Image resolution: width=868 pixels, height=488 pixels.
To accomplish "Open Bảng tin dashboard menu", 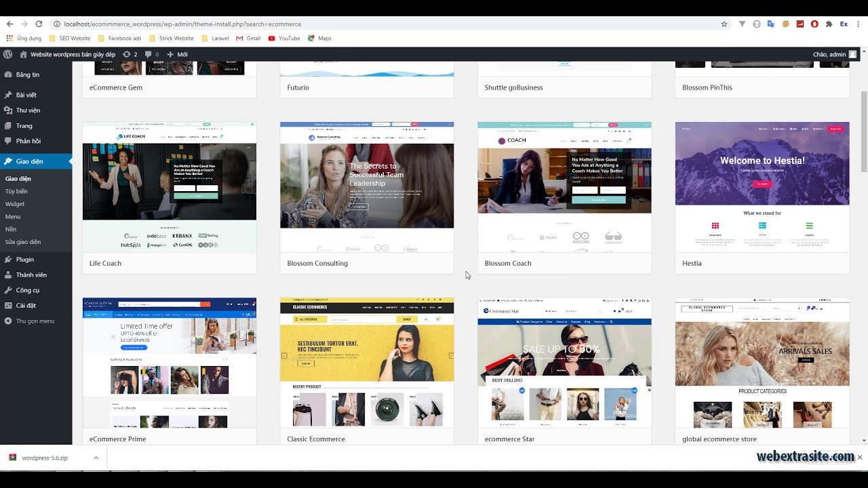I will [36, 75].
